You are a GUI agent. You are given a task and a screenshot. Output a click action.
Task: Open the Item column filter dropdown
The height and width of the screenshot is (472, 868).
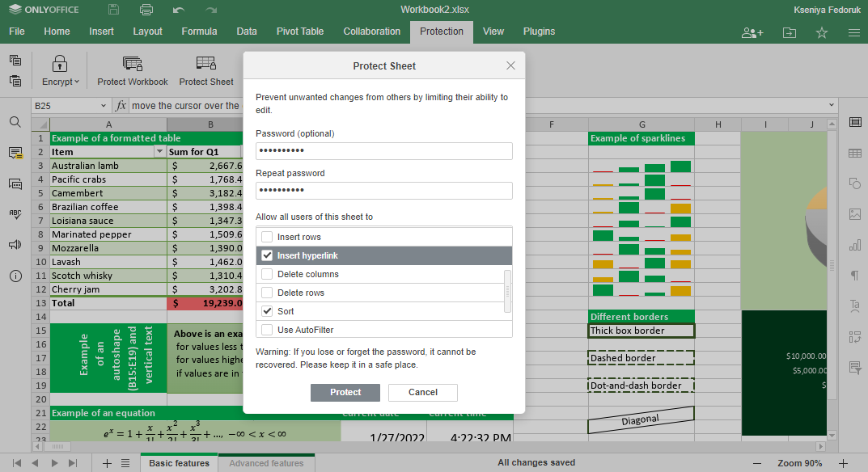159,152
